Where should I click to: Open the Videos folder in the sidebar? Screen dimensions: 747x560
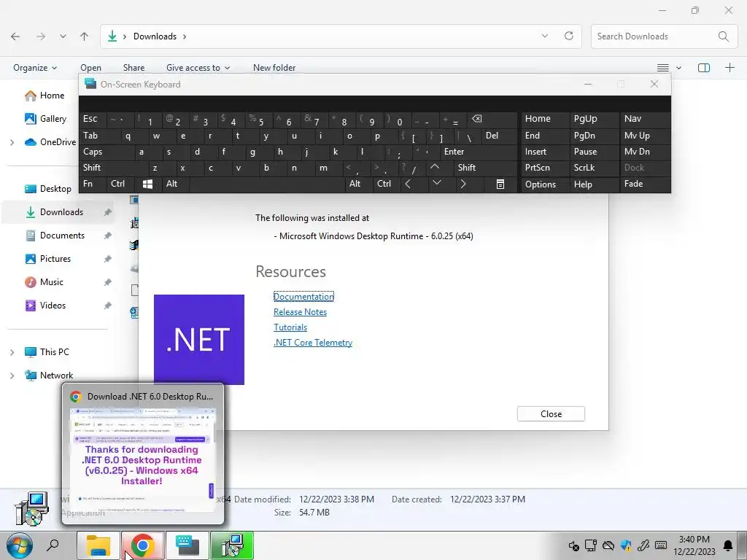pos(53,306)
